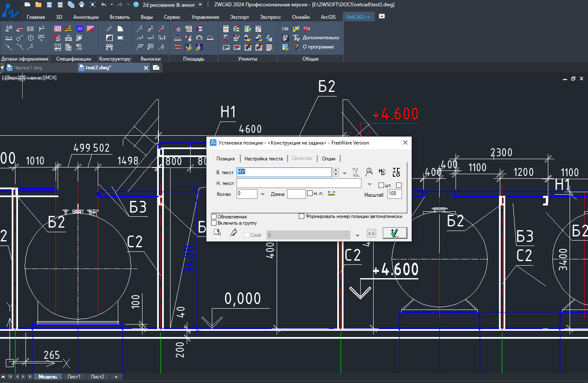Screen dimensions: 588x383
Task: Click the MУ checklist icon in position dialog
Action: (x=382, y=172)
